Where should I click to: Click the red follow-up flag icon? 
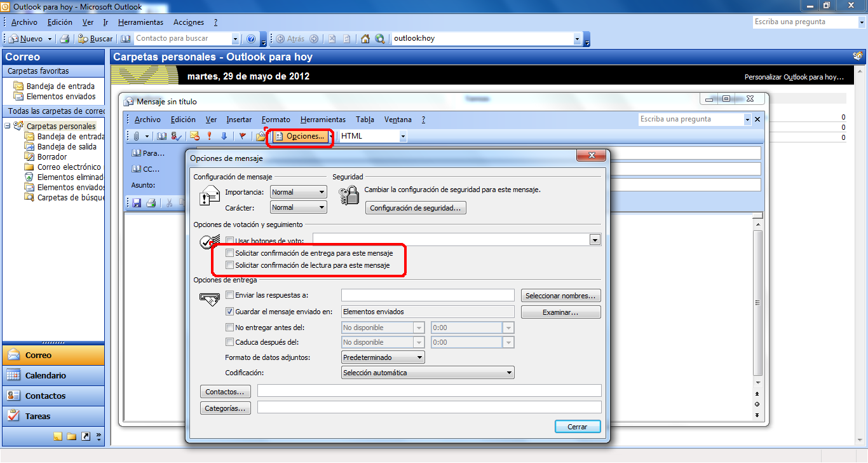coord(242,136)
